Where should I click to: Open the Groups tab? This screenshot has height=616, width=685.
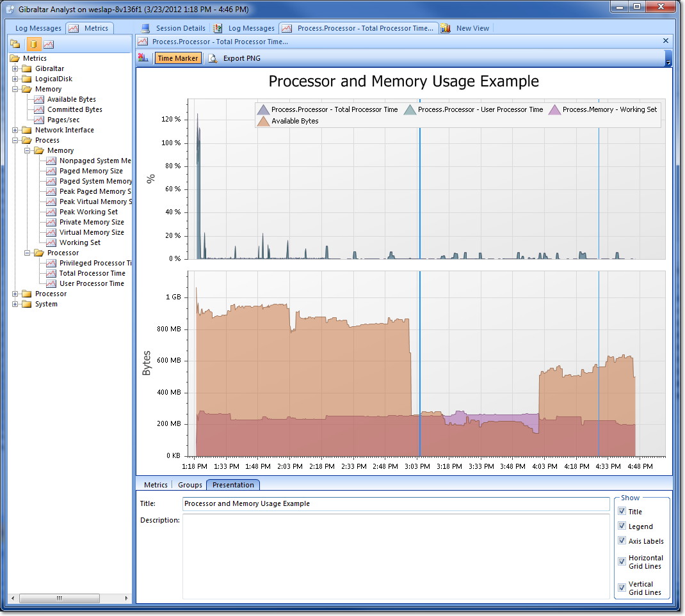(x=189, y=485)
